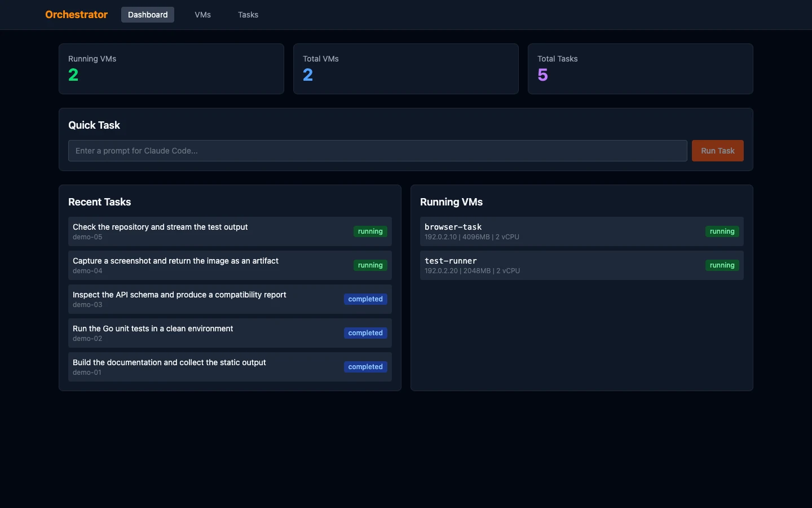Click the completed badge on demo-03

click(365, 299)
